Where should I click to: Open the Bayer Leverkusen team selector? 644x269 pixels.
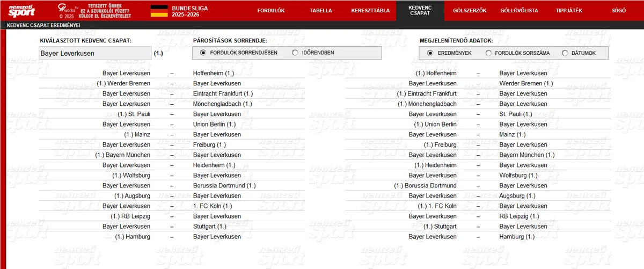(95, 53)
